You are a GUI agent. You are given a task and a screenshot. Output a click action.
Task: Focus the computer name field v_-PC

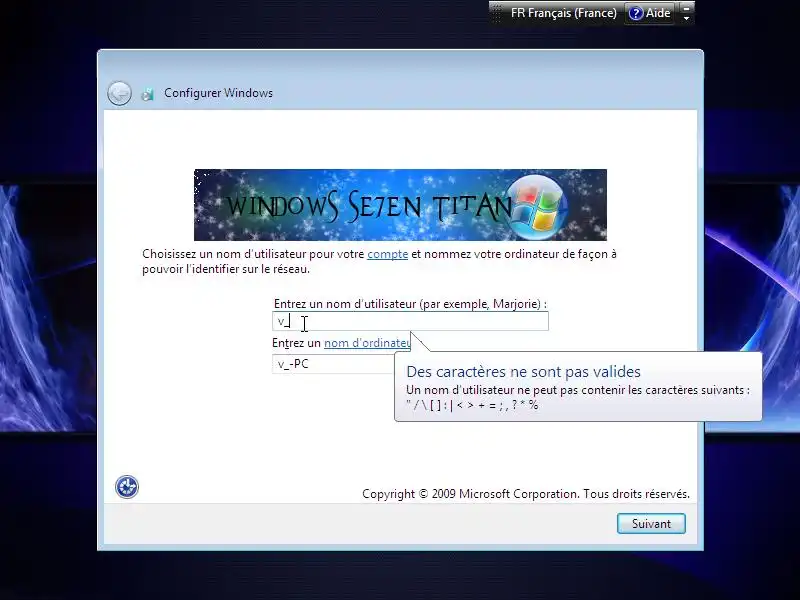(334, 364)
